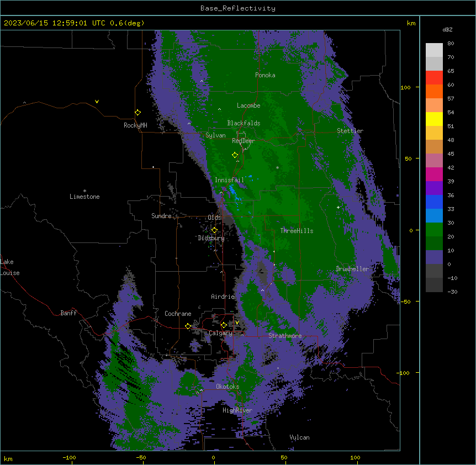The image size is (476, 465).
Task: Click the Base_Reflectivity title
Action: tap(238, 8)
